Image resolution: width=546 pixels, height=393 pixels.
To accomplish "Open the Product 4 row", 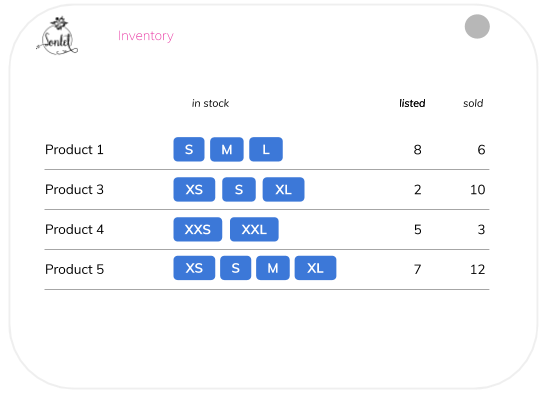I will pyautogui.click(x=267, y=230).
